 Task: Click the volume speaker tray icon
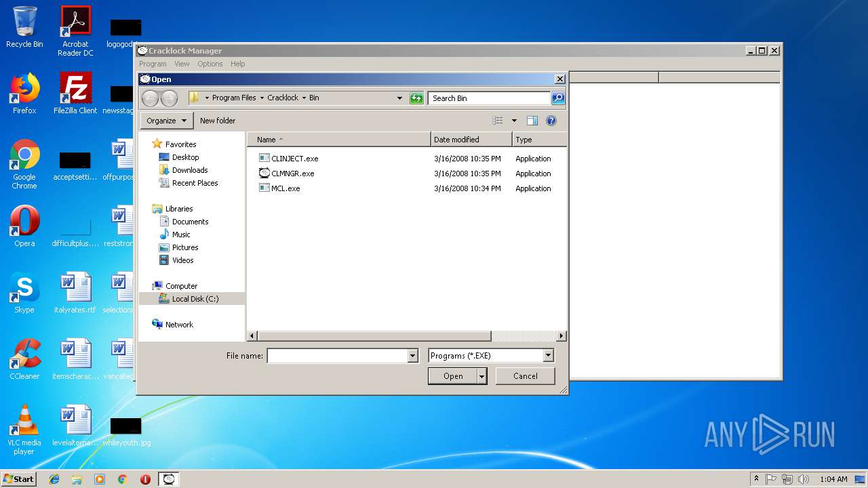pos(804,479)
